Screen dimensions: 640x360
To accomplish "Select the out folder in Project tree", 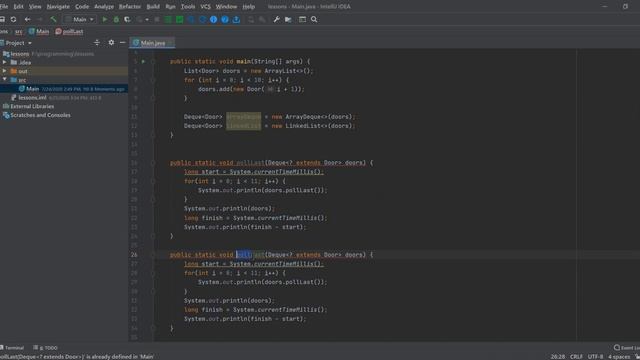I will 22,71.
